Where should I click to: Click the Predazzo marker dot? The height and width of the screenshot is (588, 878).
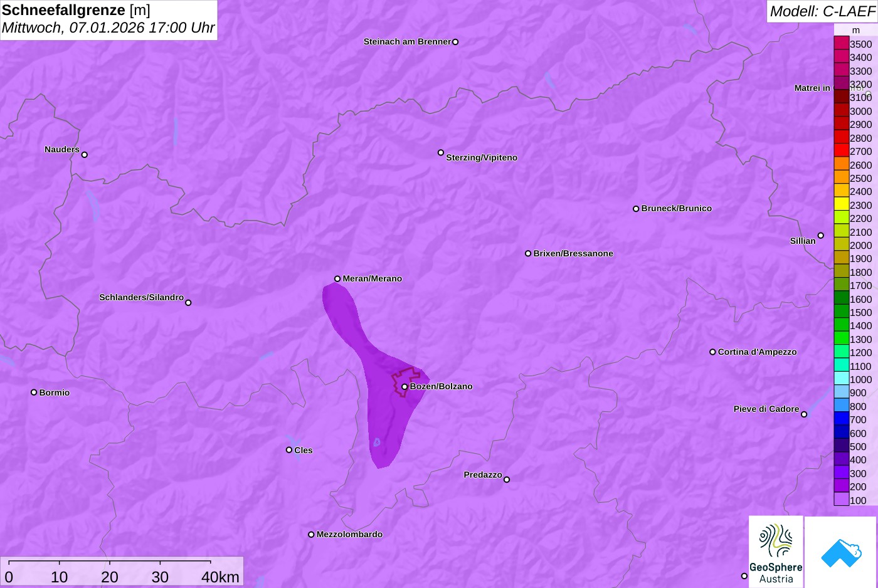point(507,480)
